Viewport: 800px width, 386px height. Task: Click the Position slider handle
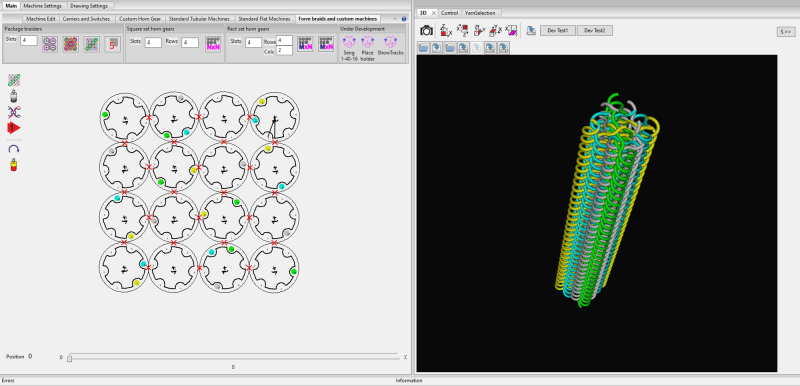[69, 358]
